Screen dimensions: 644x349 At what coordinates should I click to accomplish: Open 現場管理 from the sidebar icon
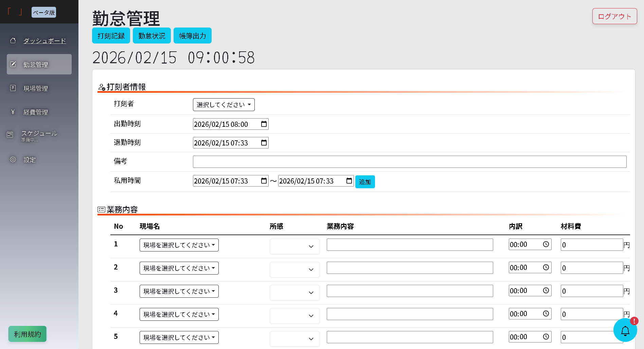tap(13, 88)
